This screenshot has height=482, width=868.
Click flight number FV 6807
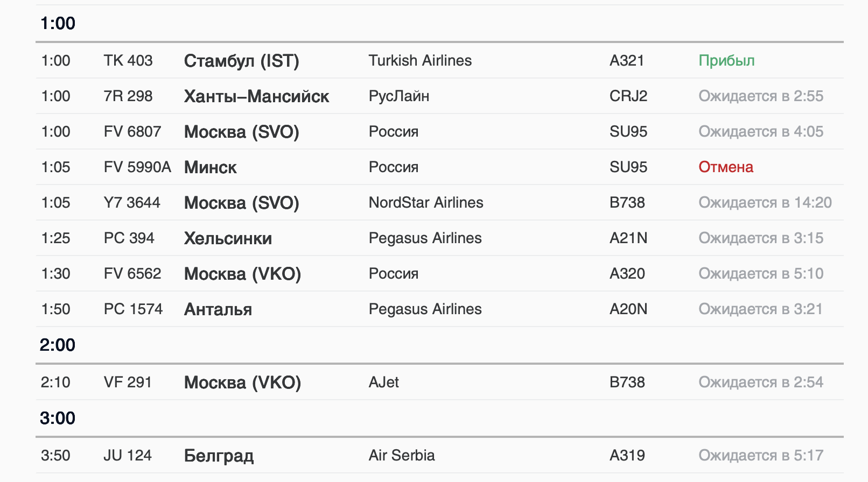(132, 132)
